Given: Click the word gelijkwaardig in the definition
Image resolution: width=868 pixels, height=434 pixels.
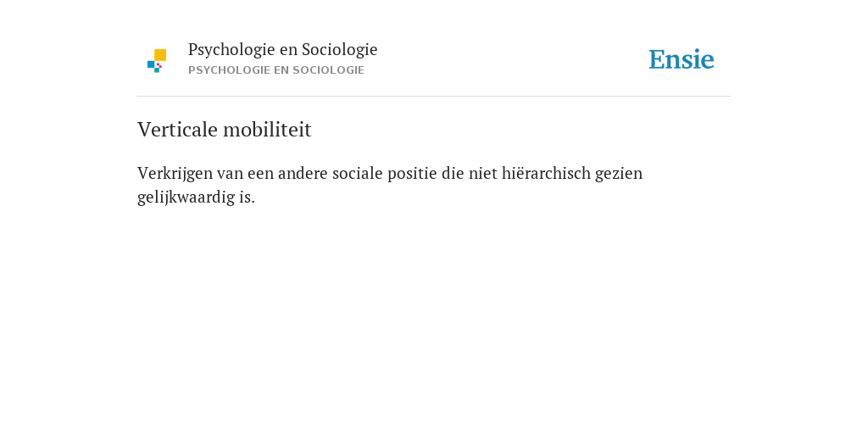Looking at the screenshot, I should point(186,198).
